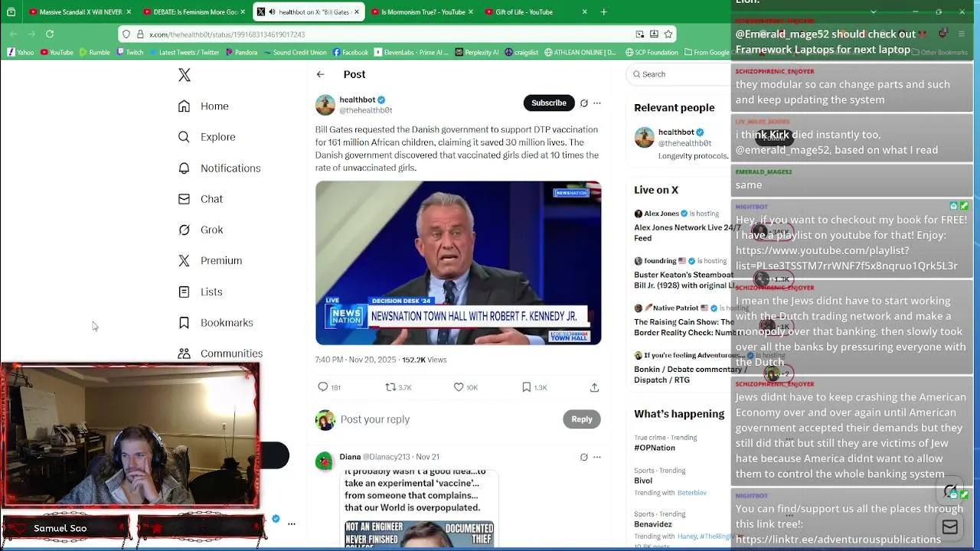
Task: Open Diana's profile avatar
Action: [325, 461]
